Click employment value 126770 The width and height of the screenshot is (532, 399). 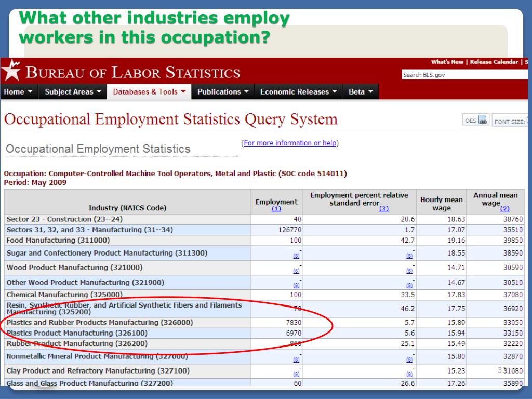pyautogui.click(x=290, y=230)
